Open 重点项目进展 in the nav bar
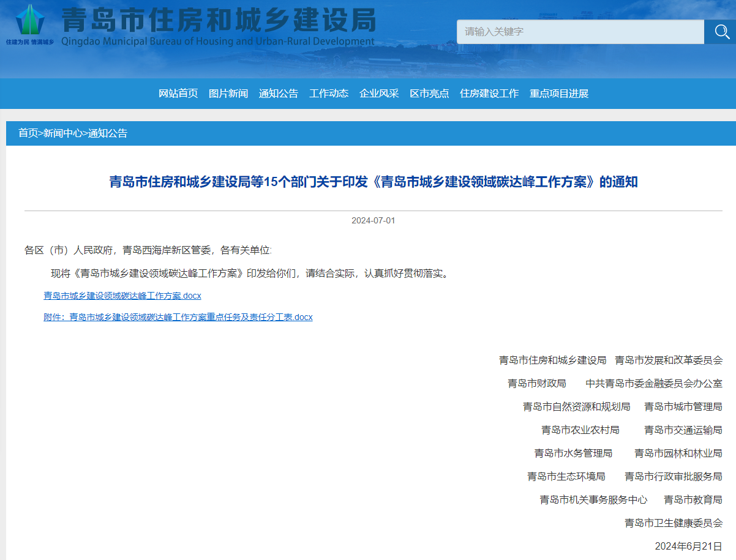Viewport: 736px width, 560px height. (x=559, y=94)
